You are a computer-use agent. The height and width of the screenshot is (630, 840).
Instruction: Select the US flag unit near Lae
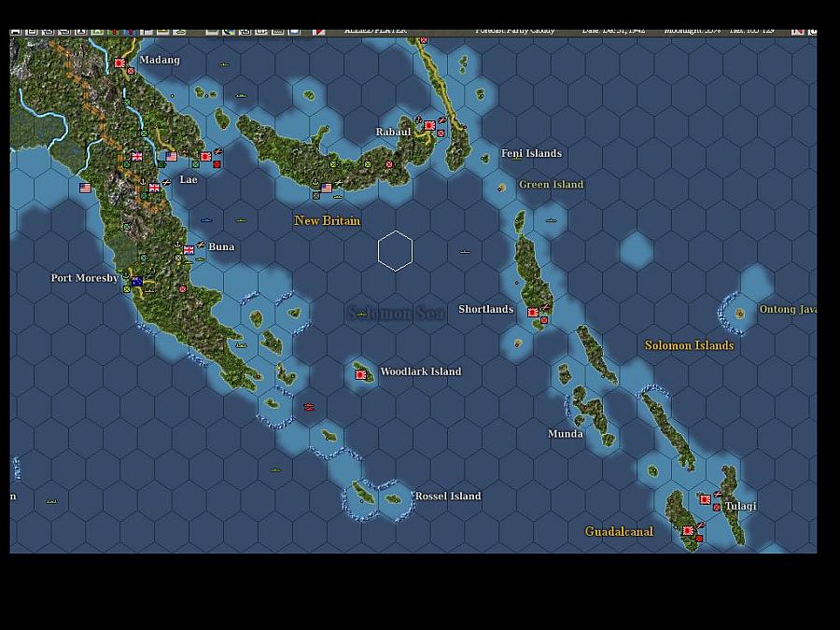(x=172, y=157)
